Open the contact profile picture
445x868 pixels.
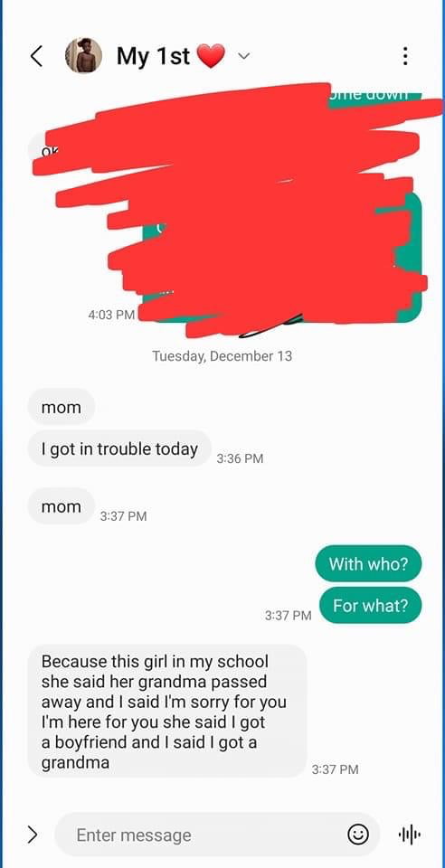tap(83, 56)
